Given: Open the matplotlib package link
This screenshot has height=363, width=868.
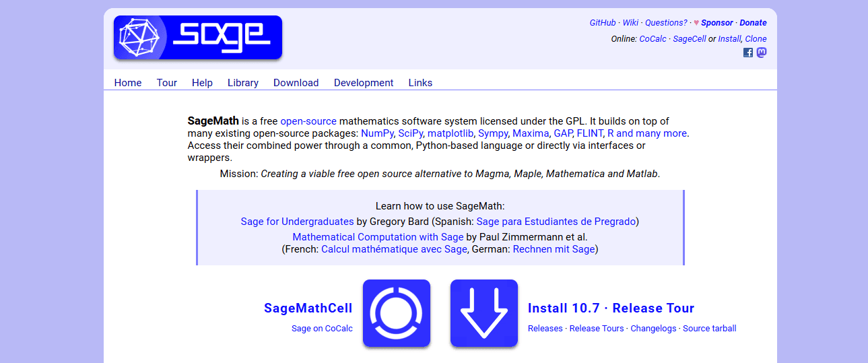Looking at the screenshot, I should [x=450, y=133].
